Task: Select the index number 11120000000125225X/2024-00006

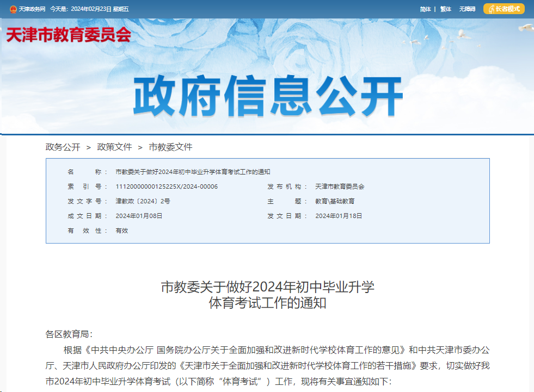Action: click(x=166, y=186)
